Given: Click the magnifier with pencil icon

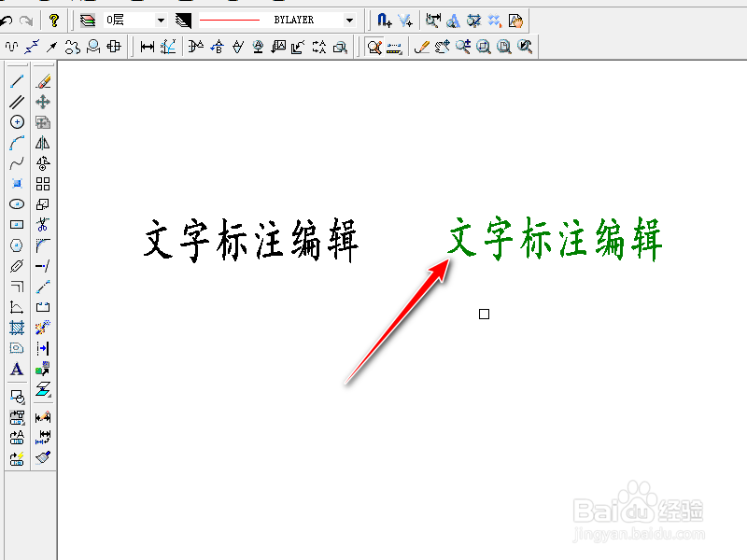Looking at the screenshot, I should pos(374,47).
